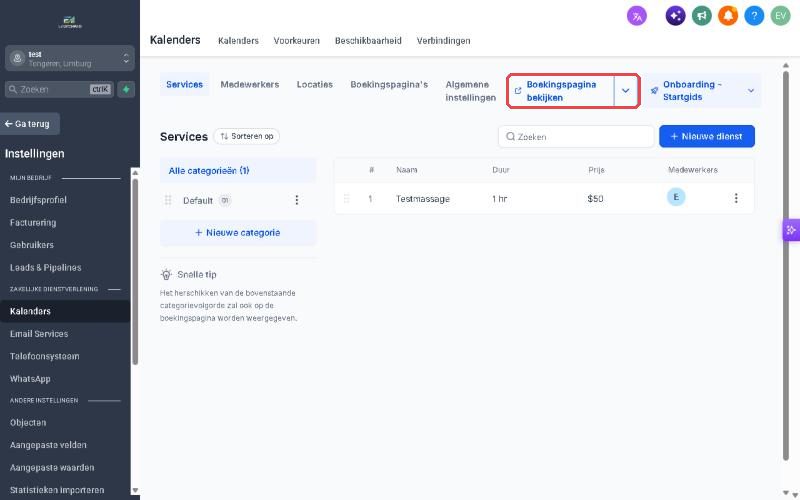The image size is (800, 500).
Task: Switch to the Locaties tab
Action: (314, 85)
